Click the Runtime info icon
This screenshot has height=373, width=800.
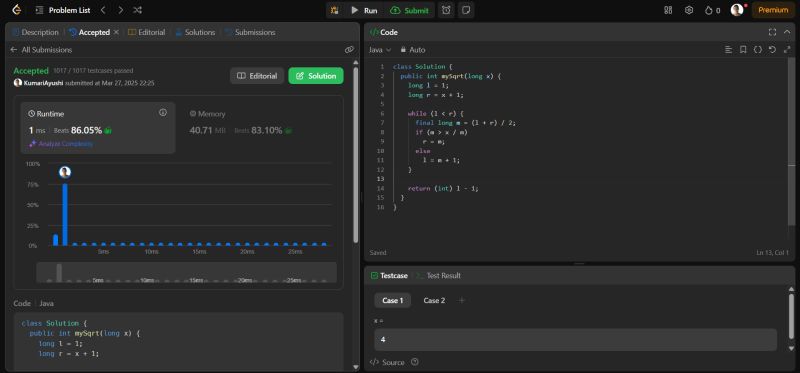coord(163,113)
